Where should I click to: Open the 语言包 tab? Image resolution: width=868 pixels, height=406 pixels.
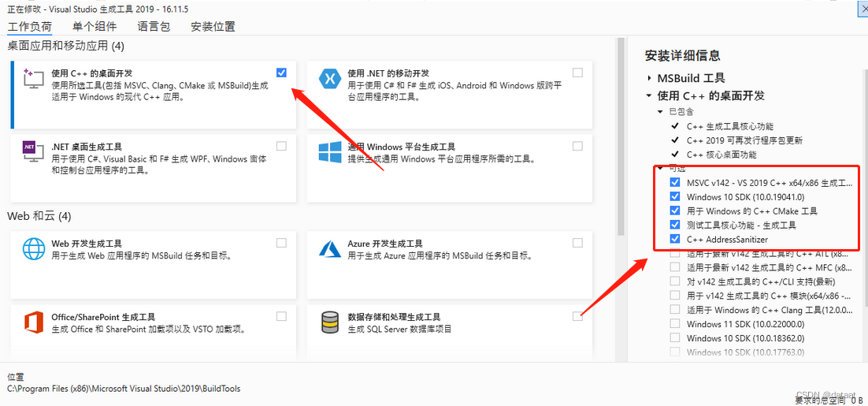click(154, 26)
